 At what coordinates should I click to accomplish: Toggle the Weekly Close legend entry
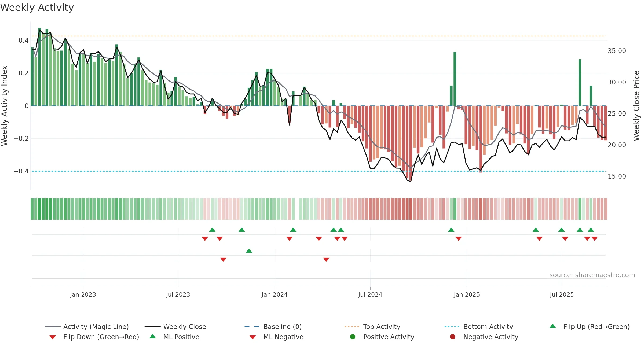[x=175, y=327]
